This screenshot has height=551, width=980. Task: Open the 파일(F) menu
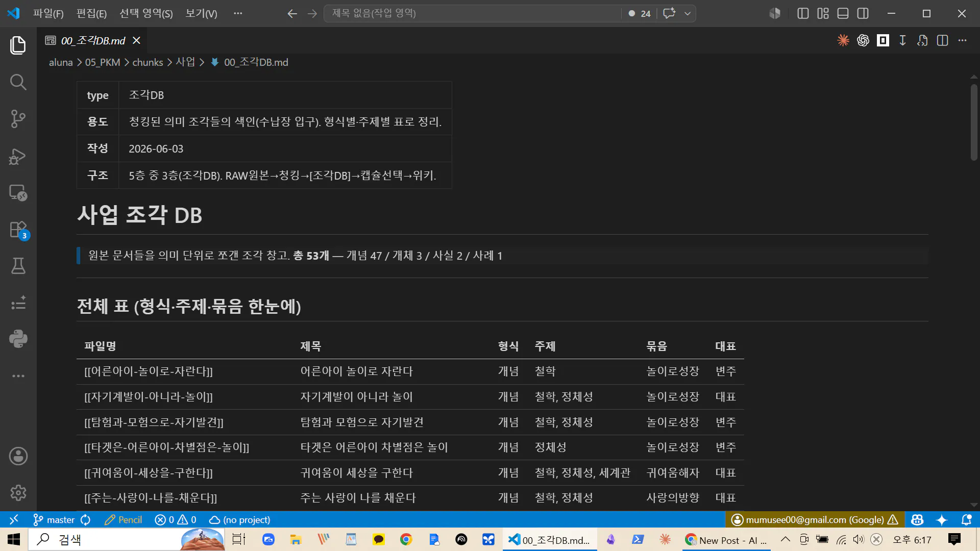click(48, 13)
